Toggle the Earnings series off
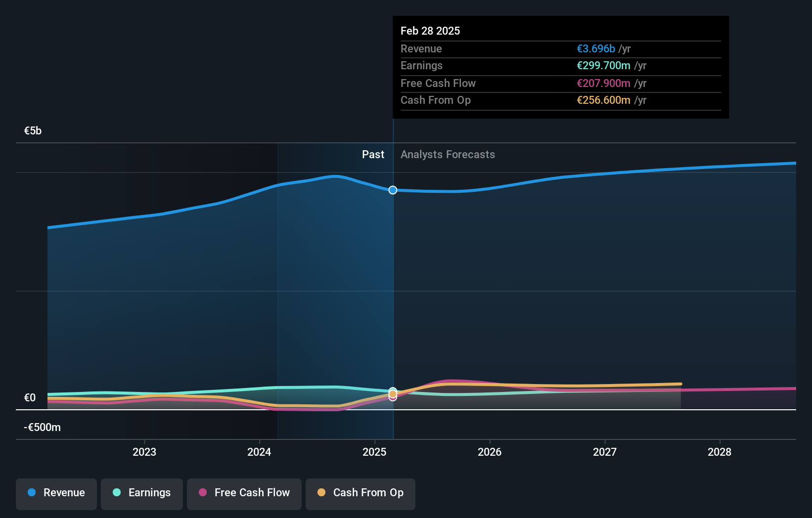 click(x=141, y=493)
